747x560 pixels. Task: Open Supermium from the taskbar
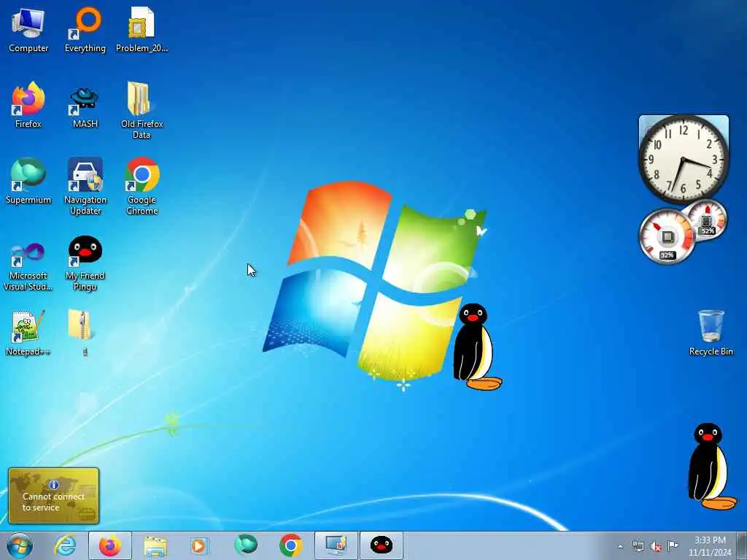click(245, 545)
